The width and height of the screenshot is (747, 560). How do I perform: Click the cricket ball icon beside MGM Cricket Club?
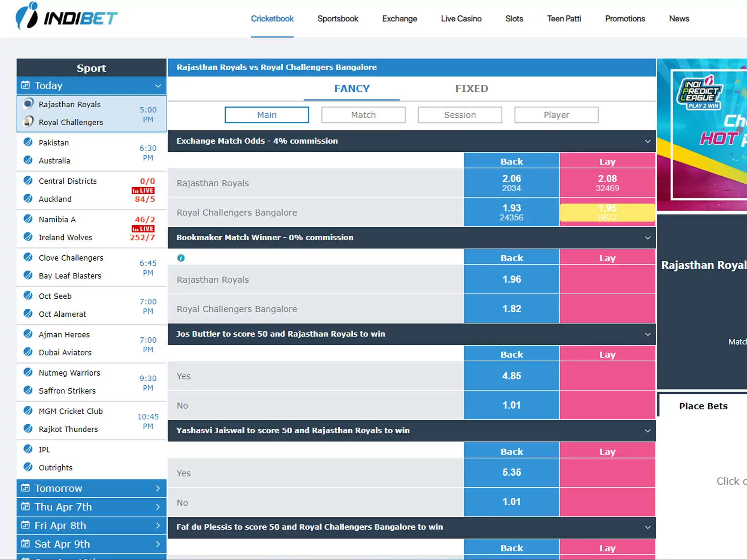[x=28, y=411]
